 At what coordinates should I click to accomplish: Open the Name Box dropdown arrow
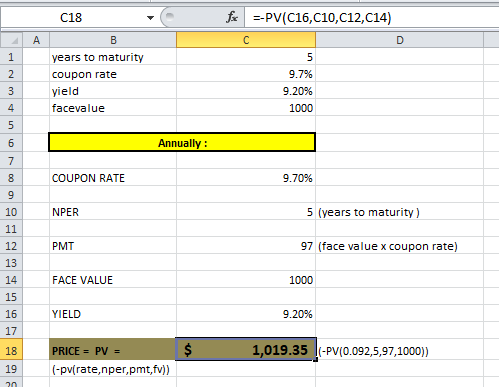[x=150, y=18]
